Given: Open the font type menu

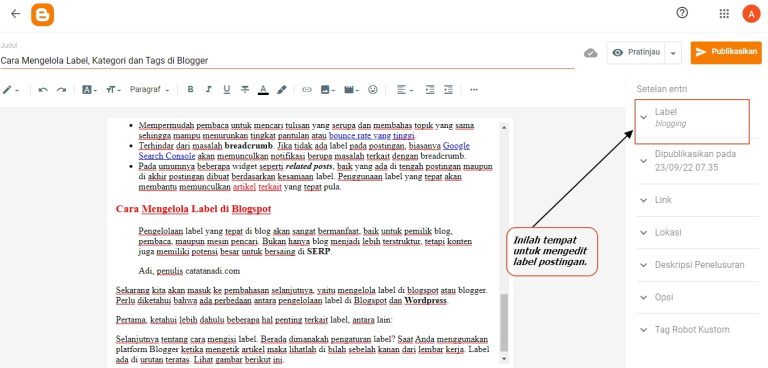Looking at the screenshot, I should click(89, 90).
